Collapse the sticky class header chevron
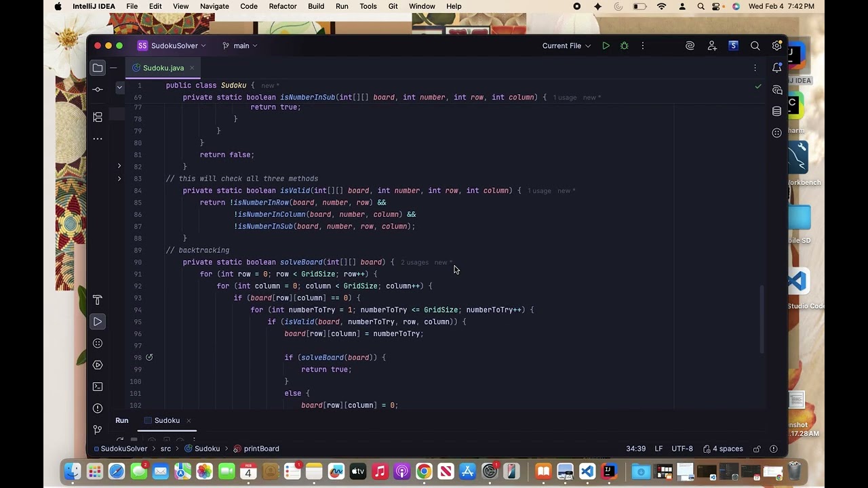 point(119,87)
